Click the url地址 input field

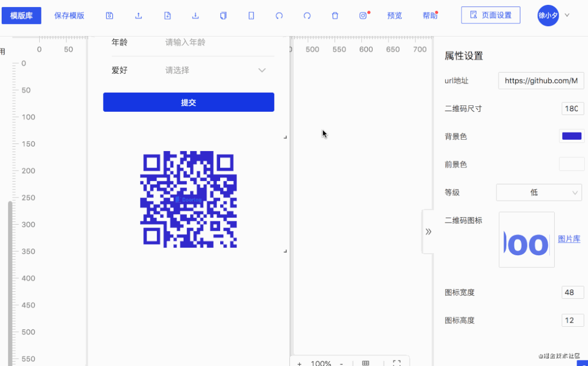(541, 81)
